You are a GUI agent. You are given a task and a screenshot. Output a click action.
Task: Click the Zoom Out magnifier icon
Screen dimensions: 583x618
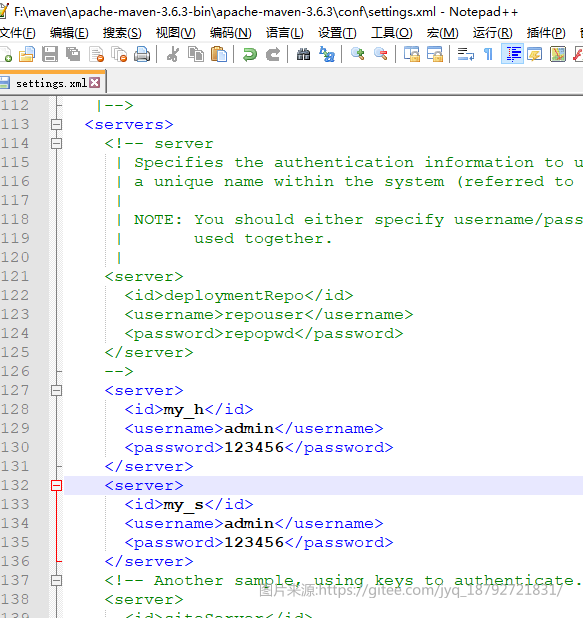(x=381, y=54)
